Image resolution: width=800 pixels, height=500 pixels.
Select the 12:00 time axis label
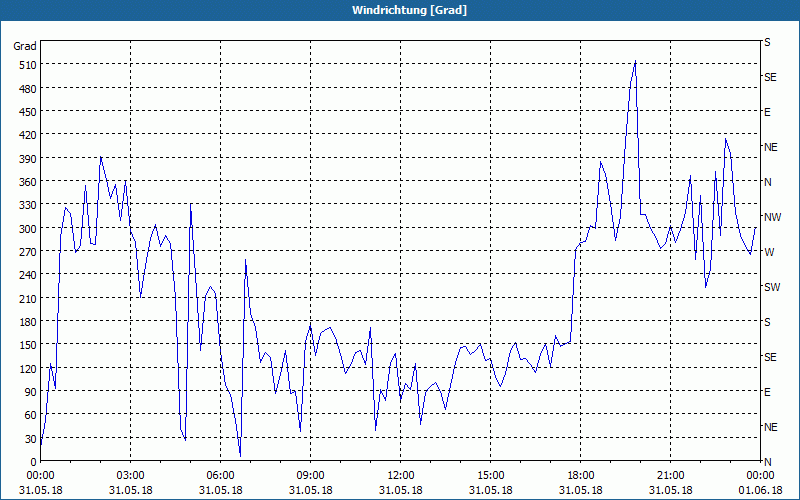401,476
